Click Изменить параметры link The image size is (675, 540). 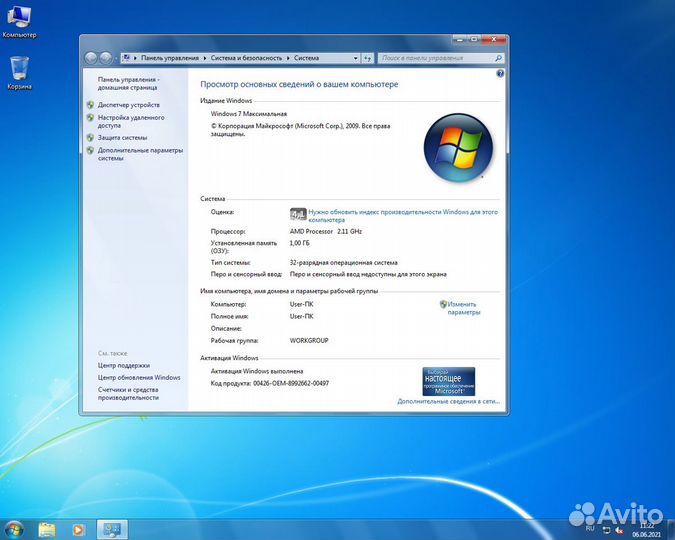[x=464, y=308]
